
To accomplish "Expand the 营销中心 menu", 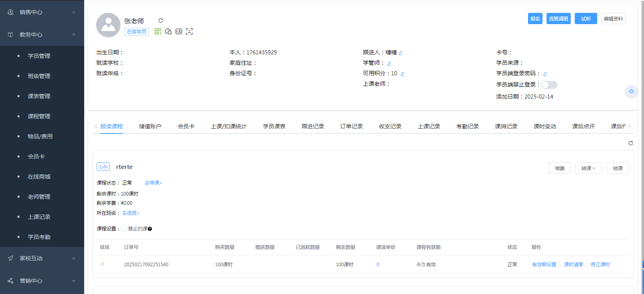I will point(42,281).
